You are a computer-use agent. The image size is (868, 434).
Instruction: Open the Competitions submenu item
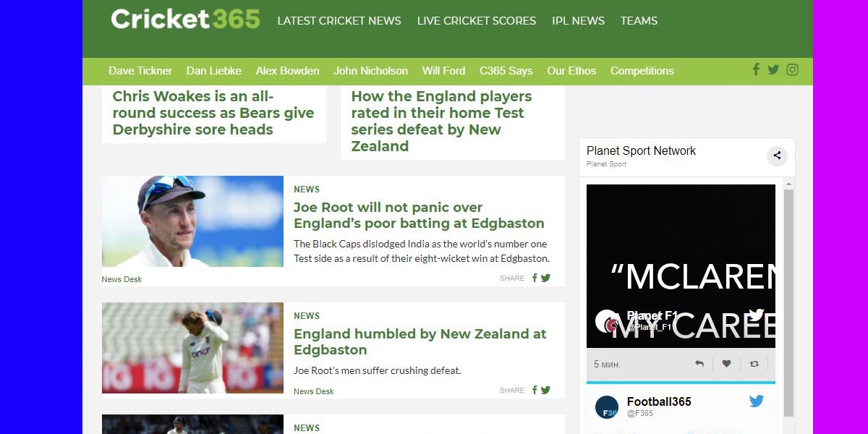pyautogui.click(x=642, y=71)
